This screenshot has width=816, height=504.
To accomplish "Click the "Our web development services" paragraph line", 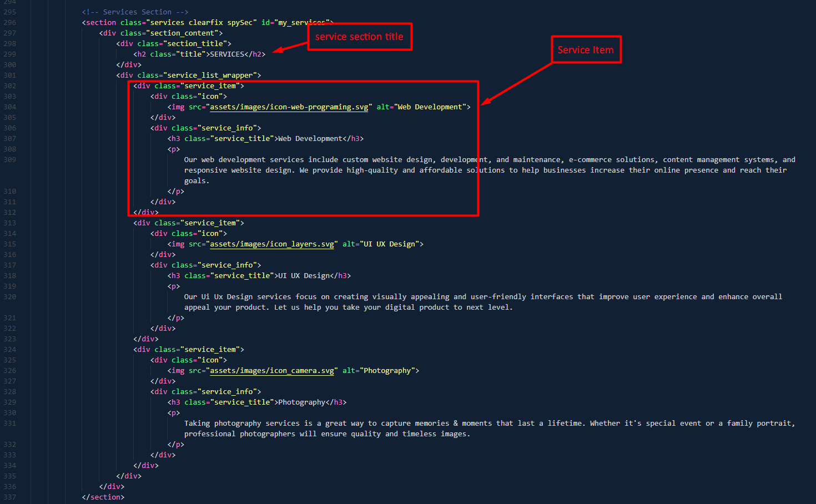I will (490, 159).
